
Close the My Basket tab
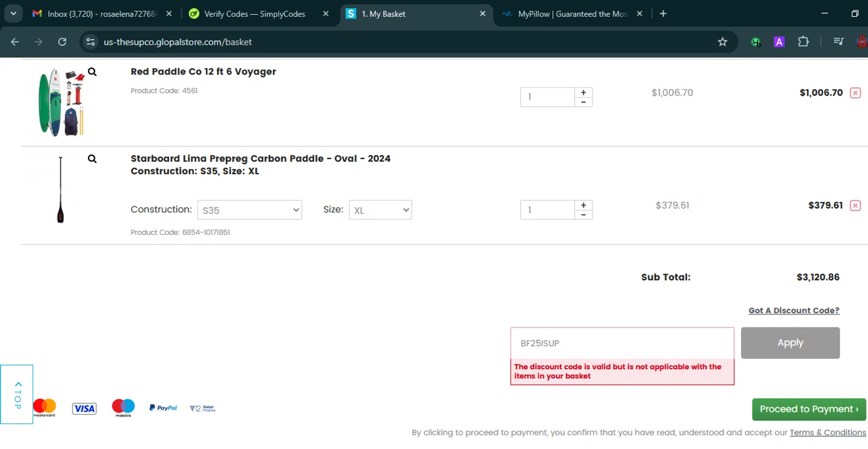pyautogui.click(x=483, y=13)
